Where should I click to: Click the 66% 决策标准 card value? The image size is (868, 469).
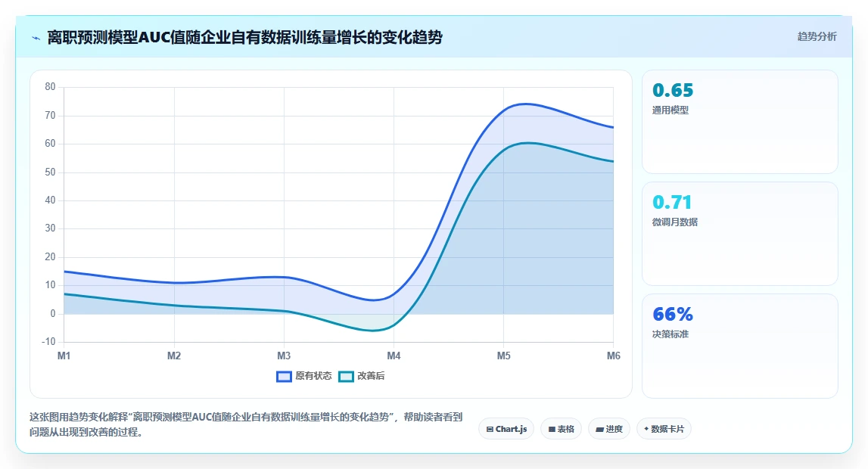pos(673,314)
